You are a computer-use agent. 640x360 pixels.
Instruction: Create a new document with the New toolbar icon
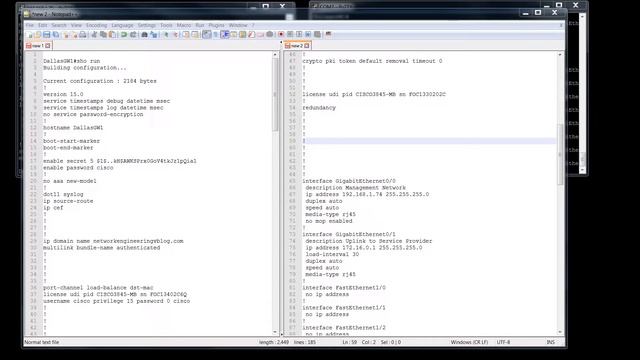(29, 35)
